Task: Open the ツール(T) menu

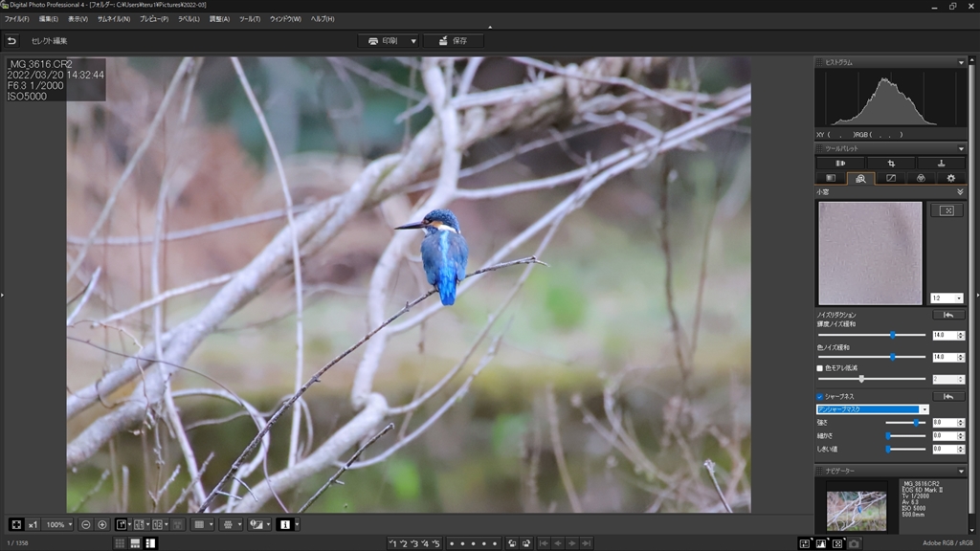Action: click(x=250, y=19)
